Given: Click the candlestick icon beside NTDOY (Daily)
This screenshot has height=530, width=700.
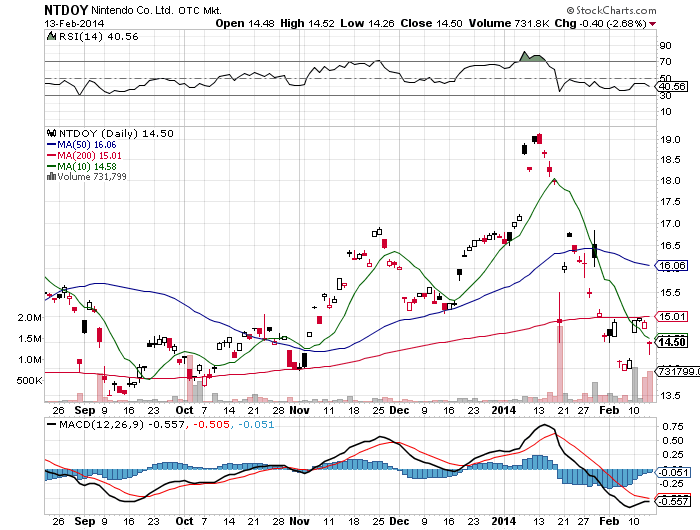Looking at the screenshot, I should pos(51,133).
